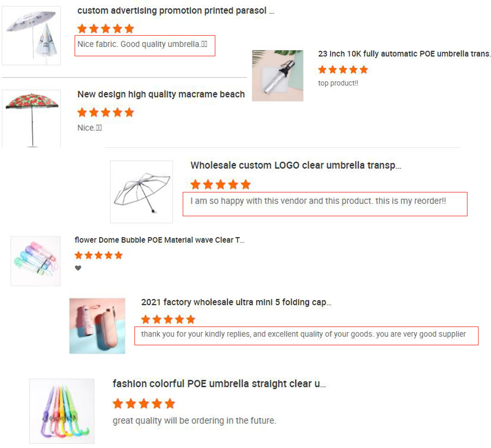Click the "thank you for your kindly replies" review
The image size is (491, 448).
tap(303, 334)
